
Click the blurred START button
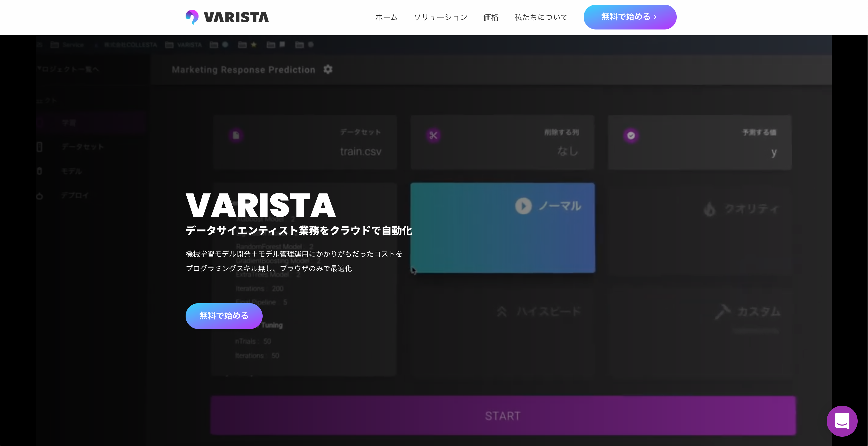[x=503, y=415]
